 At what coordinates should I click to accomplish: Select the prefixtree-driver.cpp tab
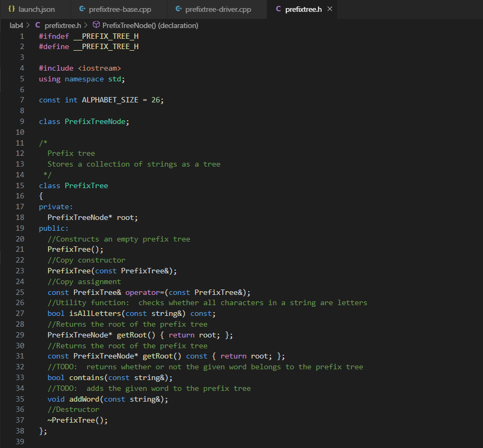click(x=218, y=9)
